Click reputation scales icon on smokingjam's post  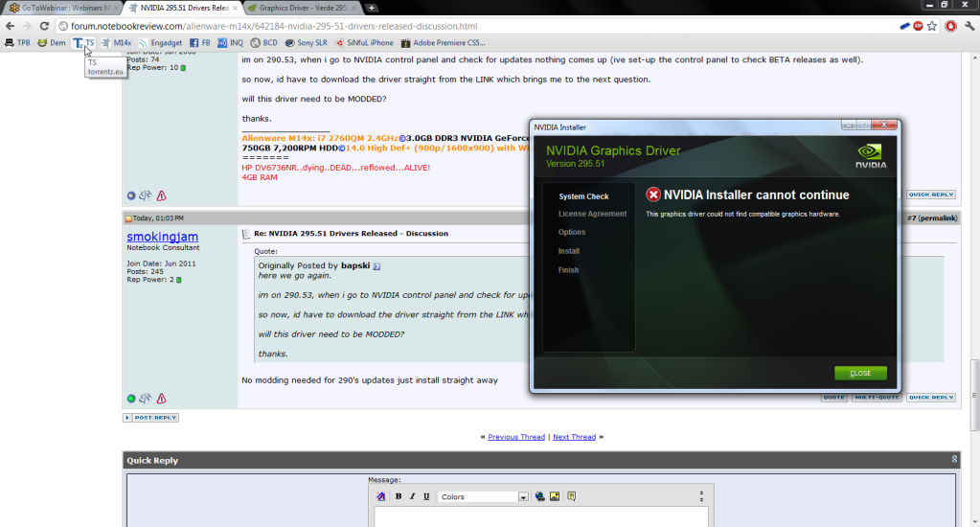(x=146, y=399)
